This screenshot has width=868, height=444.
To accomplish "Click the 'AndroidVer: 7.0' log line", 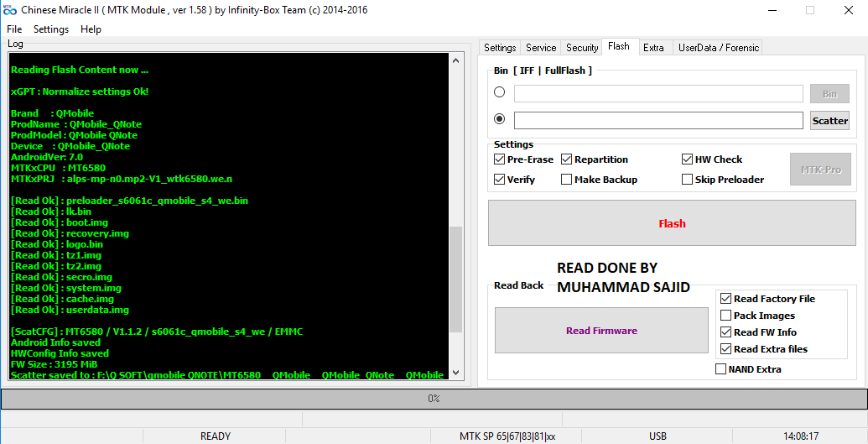I will [x=47, y=157].
